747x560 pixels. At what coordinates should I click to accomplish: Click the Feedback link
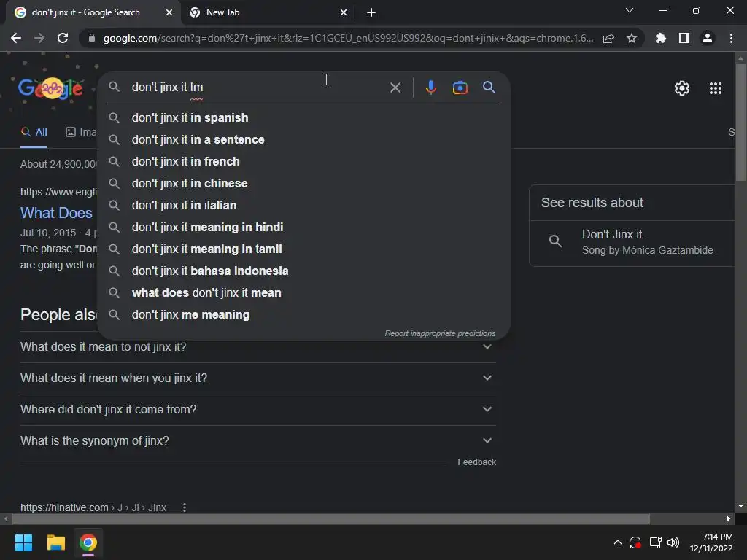476,462
